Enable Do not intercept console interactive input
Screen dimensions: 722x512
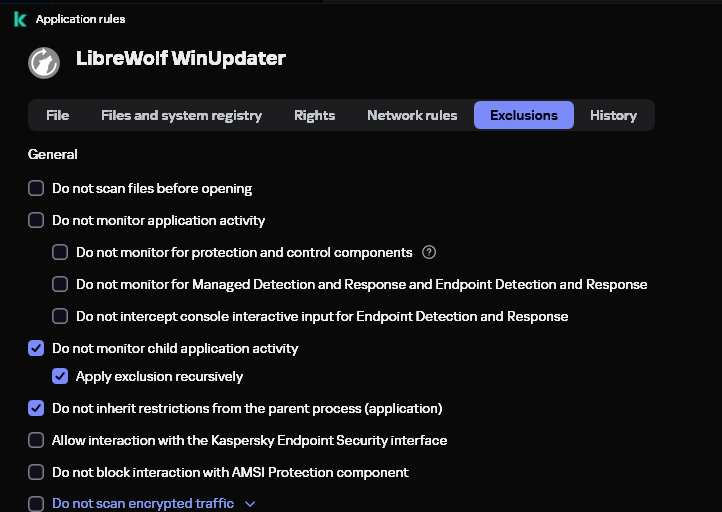(x=60, y=316)
